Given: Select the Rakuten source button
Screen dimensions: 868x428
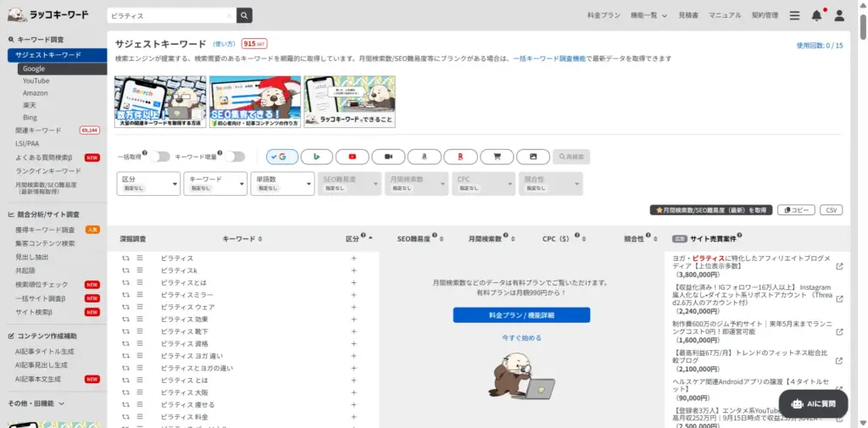Looking at the screenshot, I should 460,157.
